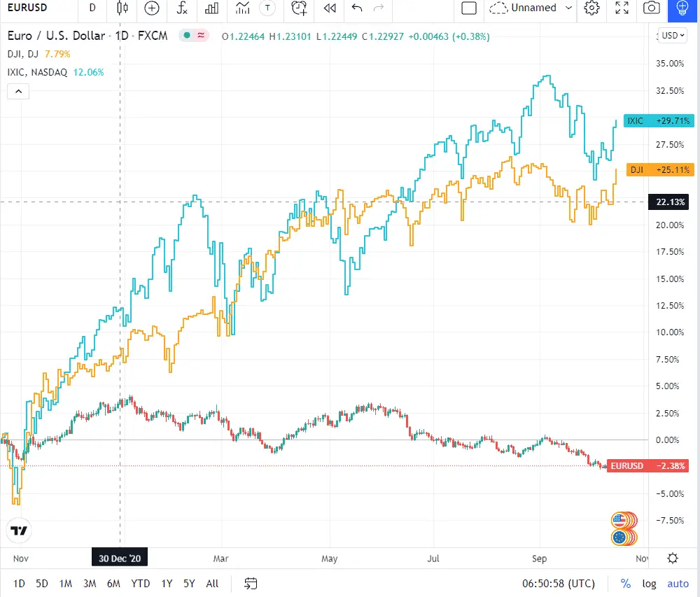Viewport: 700px width, 597px height.
Task: Click the Unnamed layout cloud button
Action: click(x=523, y=8)
